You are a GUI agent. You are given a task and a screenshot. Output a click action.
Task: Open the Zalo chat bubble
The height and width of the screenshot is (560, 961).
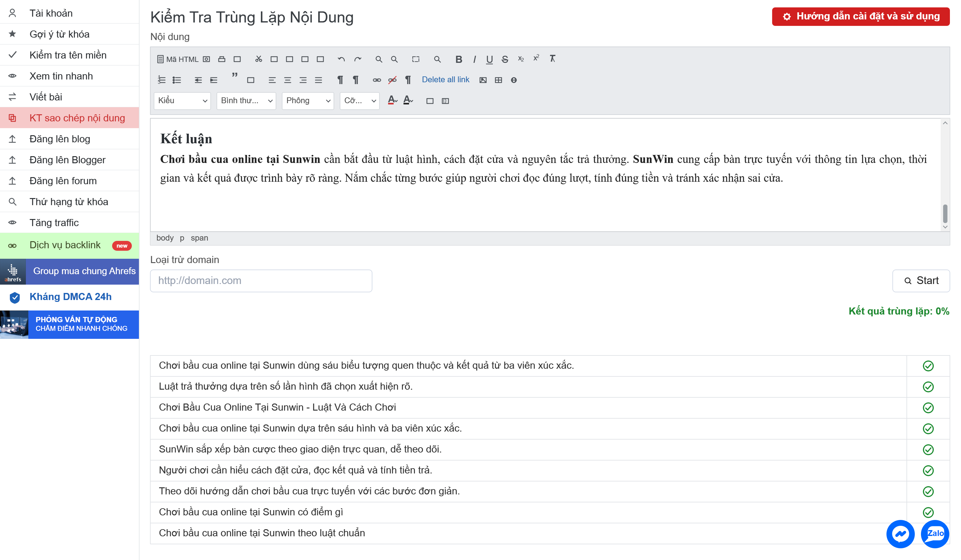[935, 534]
